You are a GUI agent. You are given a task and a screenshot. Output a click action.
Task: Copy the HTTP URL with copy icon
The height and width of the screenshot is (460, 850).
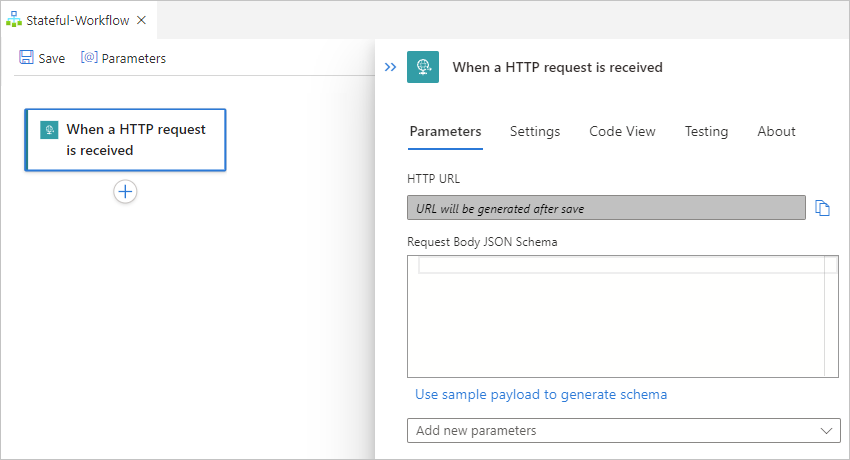[823, 208]
